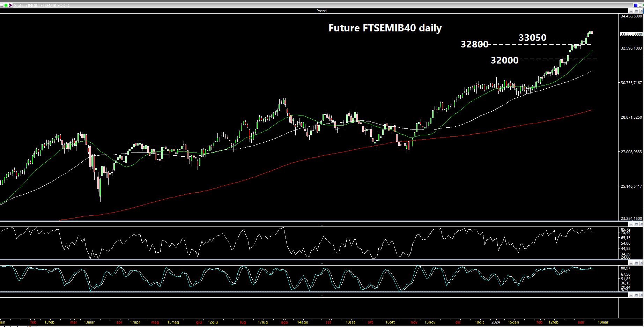Click the 32.596,1083 price axis label
The image size is (644, 327).
(631, 48)
